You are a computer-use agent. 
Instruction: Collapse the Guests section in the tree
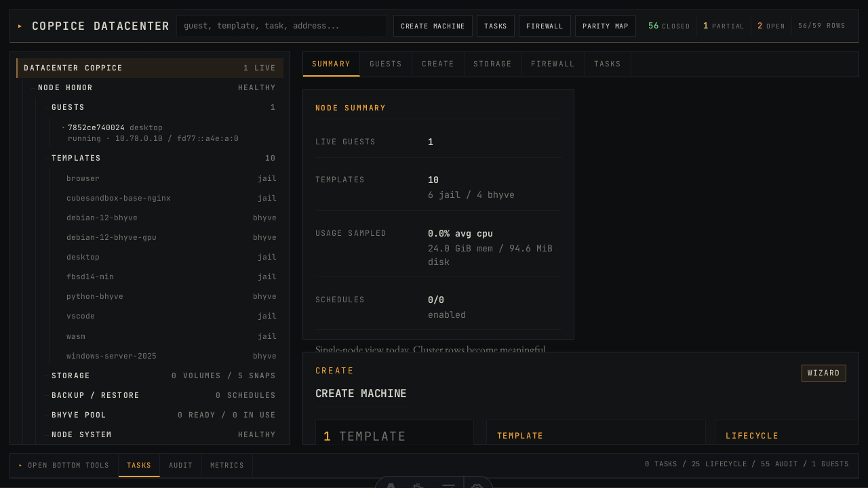click(x=163, y=107)
